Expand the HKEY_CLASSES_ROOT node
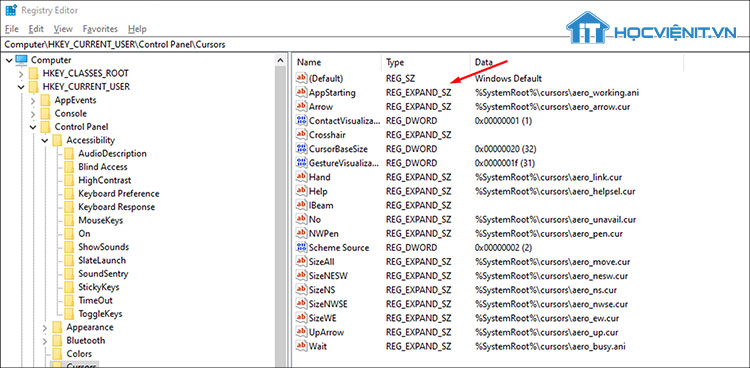Screen dimensions: 750x368 (21, 74)
